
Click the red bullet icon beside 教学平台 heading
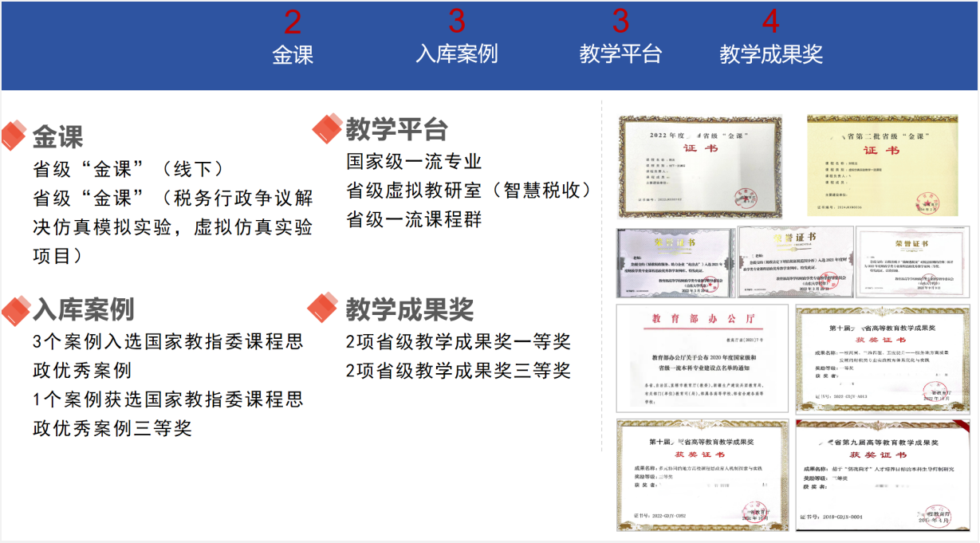tap(327, 129)
